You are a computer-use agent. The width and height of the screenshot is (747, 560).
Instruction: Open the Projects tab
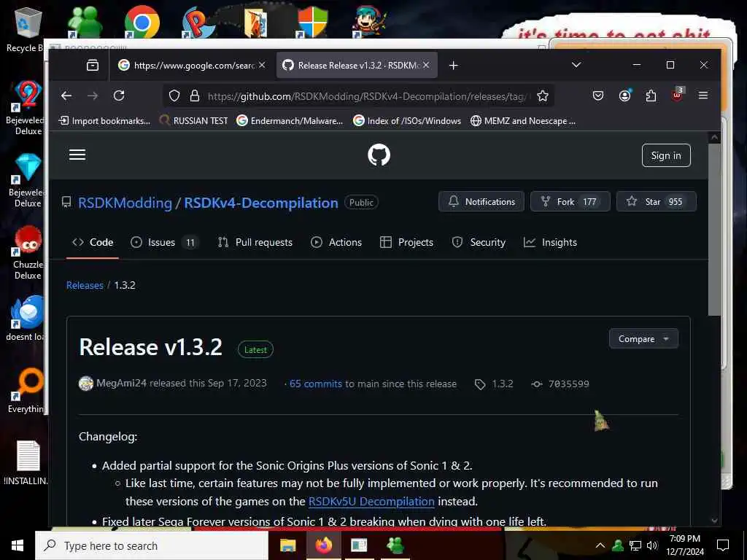pyautogui.click(x=406, y=242)
